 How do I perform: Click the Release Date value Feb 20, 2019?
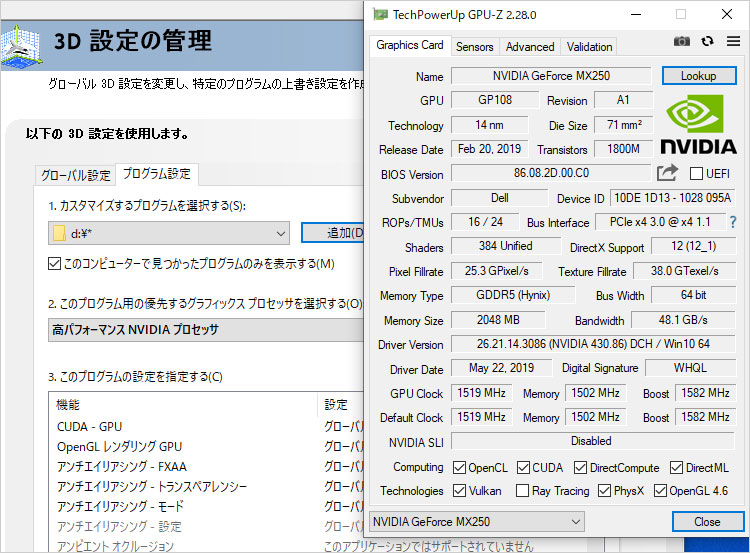(489, 149)
